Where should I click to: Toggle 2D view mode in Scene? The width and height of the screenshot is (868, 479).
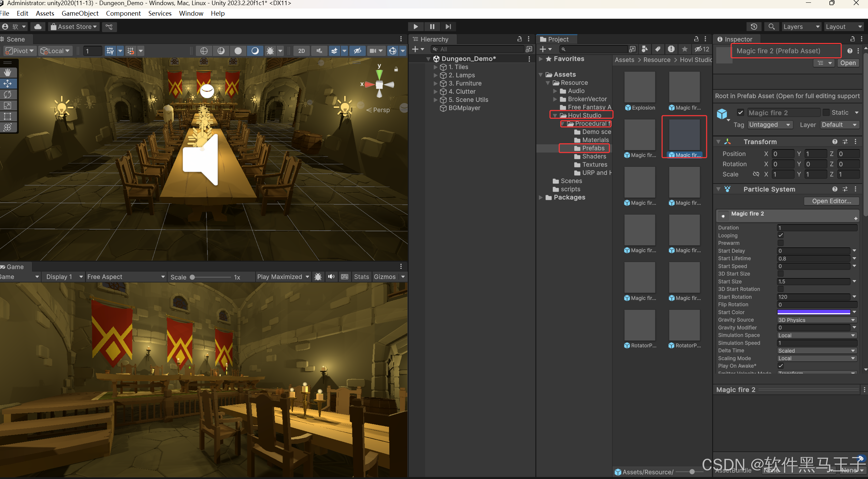click(301, 51)
